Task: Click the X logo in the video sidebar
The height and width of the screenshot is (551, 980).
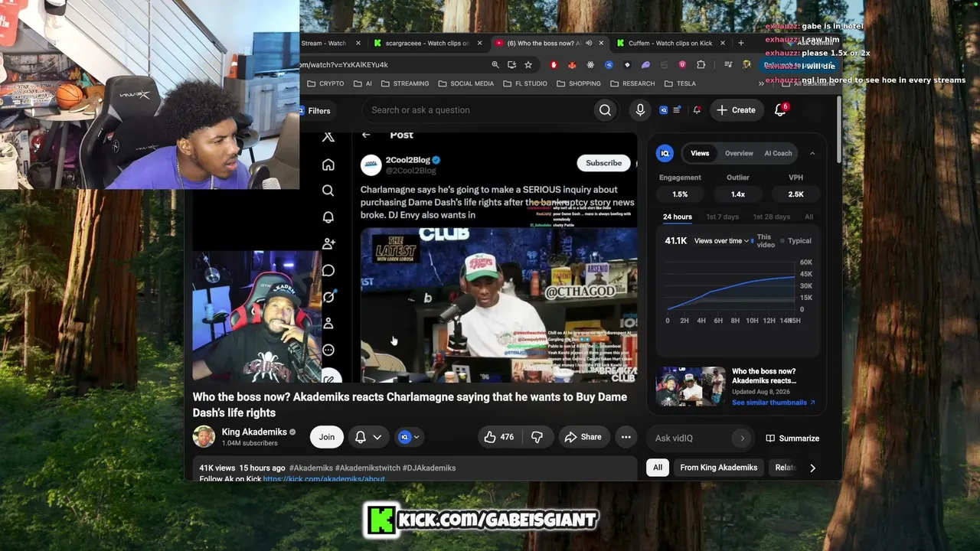Action: pyautogui.click(x=328, y=137)
